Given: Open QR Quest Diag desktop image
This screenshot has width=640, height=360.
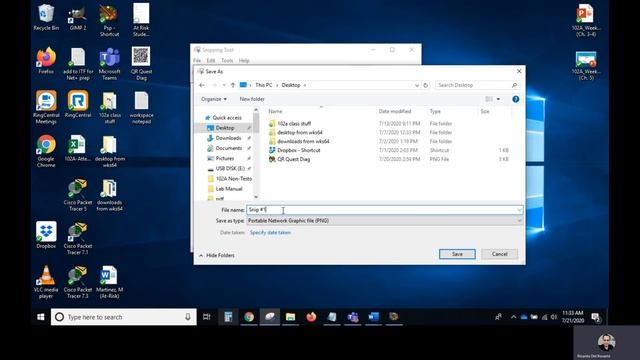Looking at the screenshot, I should 141,63.
